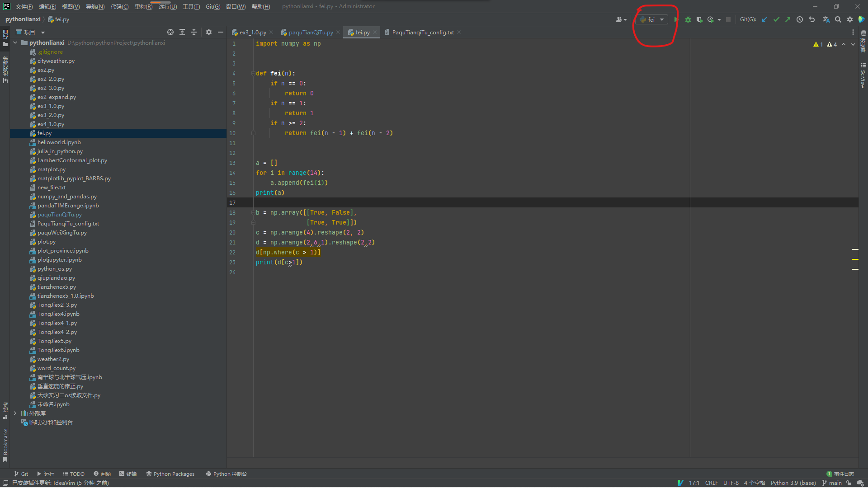This screenshot has width=868, height=488.
Task: Select opened file target icon in Project panel
Action: (x=170, y=32)
